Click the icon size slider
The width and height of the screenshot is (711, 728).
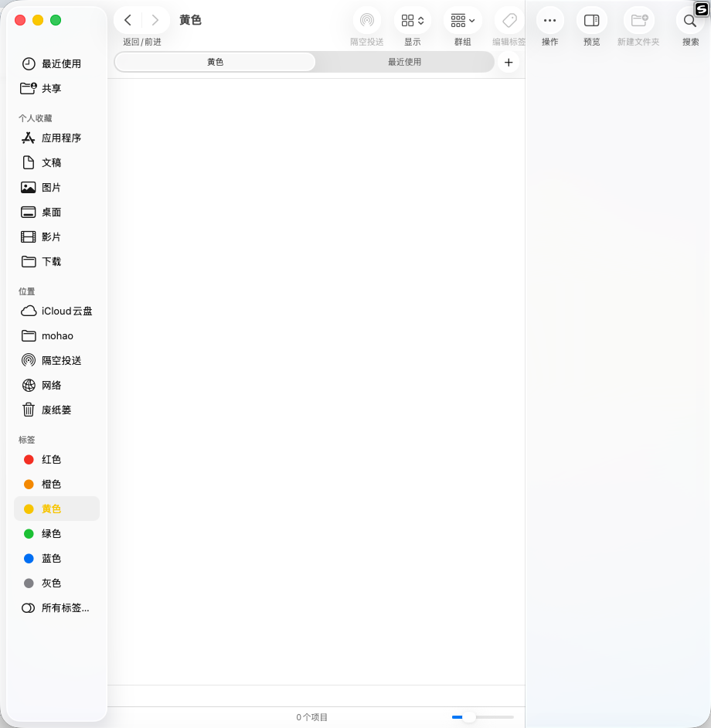click(x=483, y=717)
